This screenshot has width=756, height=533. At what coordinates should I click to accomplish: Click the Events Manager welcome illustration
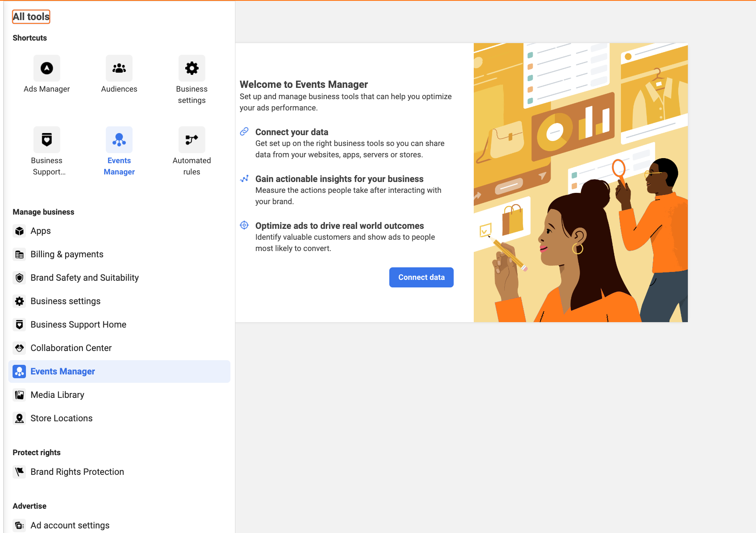(x=581, y=182)
